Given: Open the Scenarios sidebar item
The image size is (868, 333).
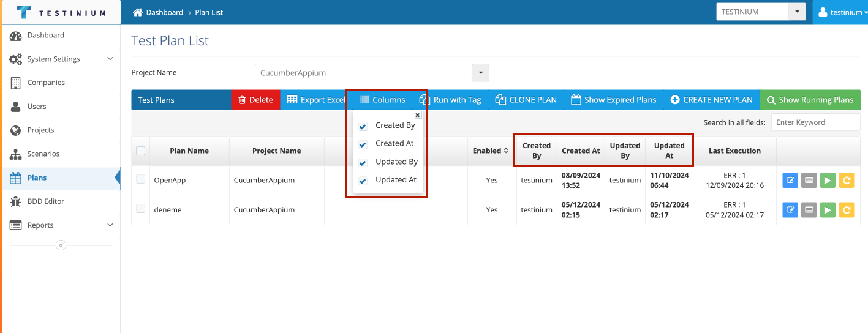Looking at the screenshot, I should coord(61,154).
